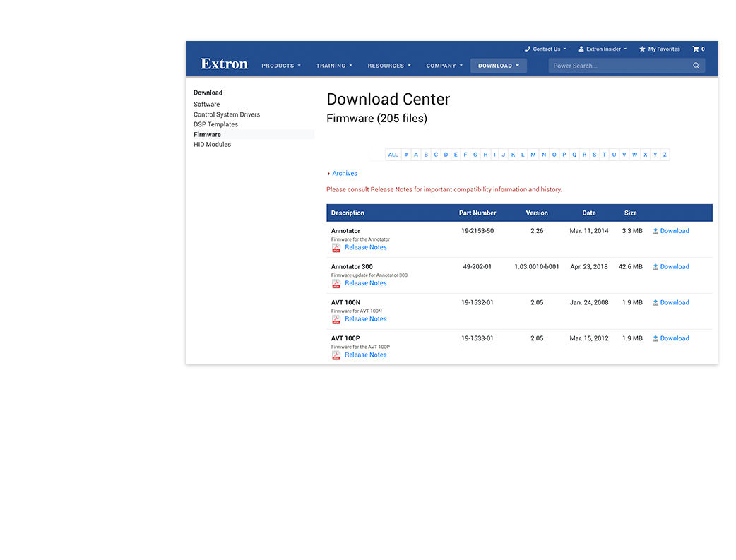Click the download icon in the Annotator row
Viewport: 736px width, 560px height.
pos(655,231)
